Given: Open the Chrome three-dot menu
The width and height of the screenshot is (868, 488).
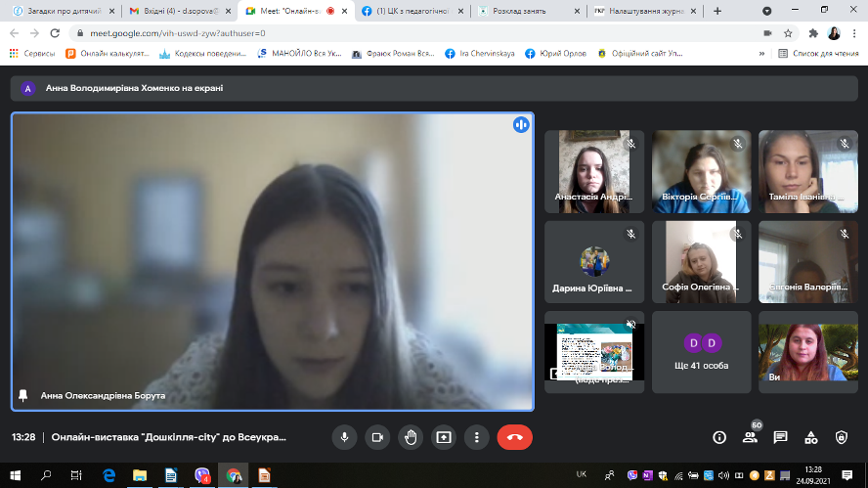Looking at the screenshot, I should coord(854,33).
